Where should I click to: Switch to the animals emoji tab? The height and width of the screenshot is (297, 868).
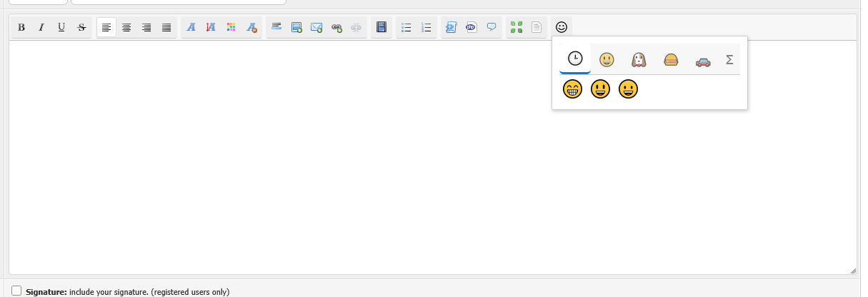pos(638,60)
